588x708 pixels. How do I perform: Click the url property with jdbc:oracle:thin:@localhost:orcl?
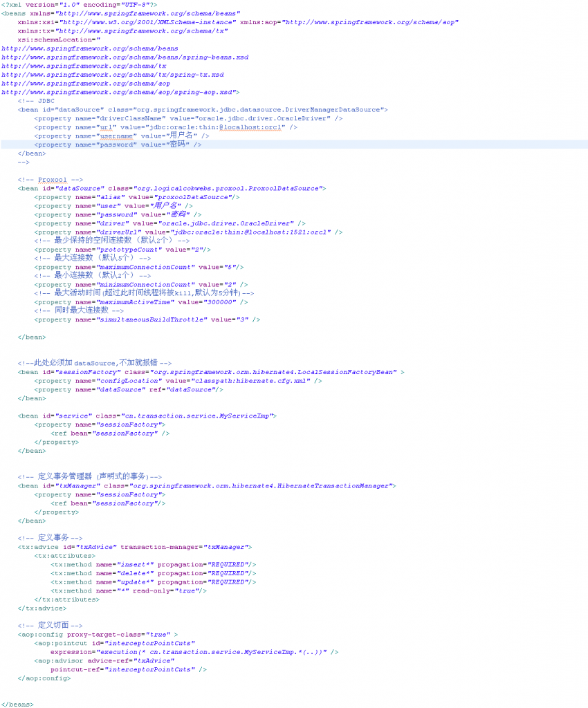coord(166,127)
